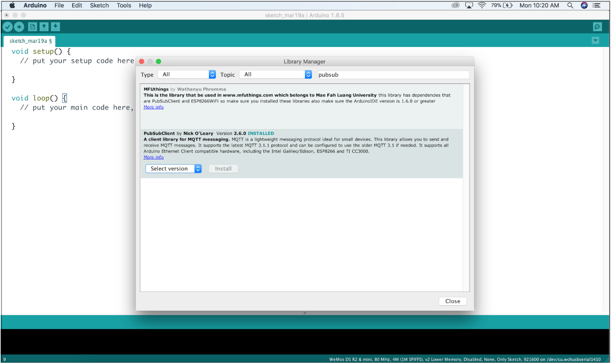Open the Help menu
This screenshot has width=612, height=364.
[x=145, y=5]
